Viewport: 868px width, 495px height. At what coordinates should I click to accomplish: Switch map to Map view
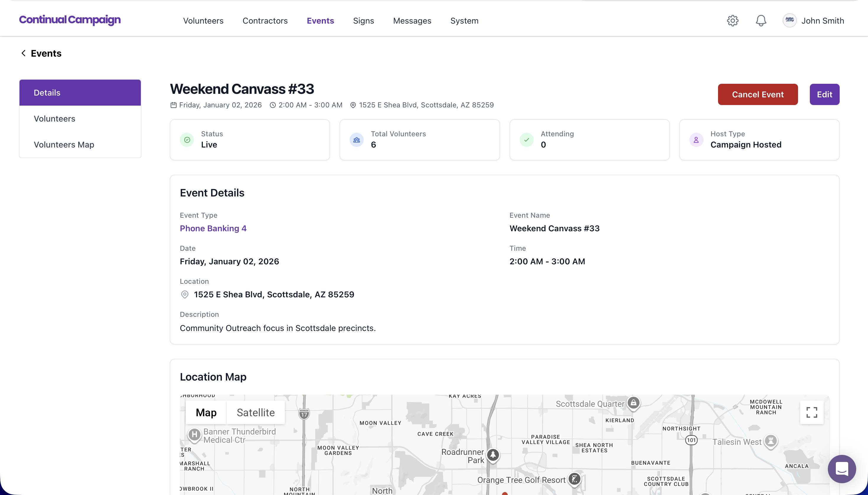coord(206,412)
